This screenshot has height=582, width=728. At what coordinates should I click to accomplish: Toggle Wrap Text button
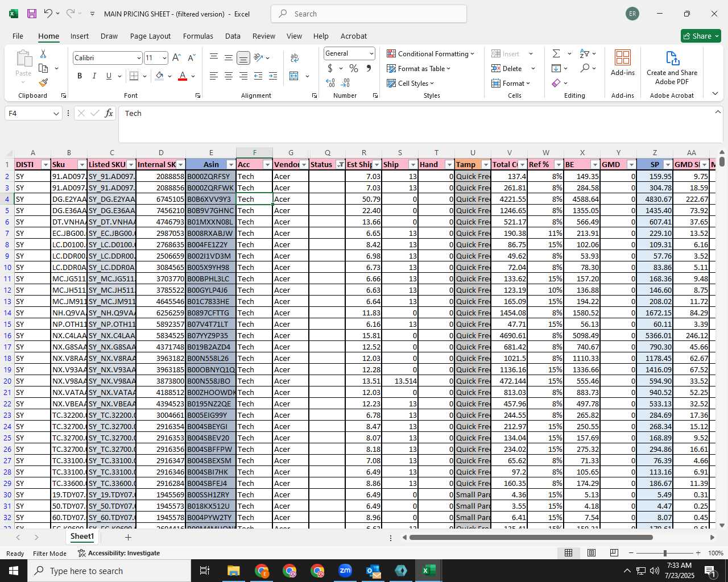(294, 57)
